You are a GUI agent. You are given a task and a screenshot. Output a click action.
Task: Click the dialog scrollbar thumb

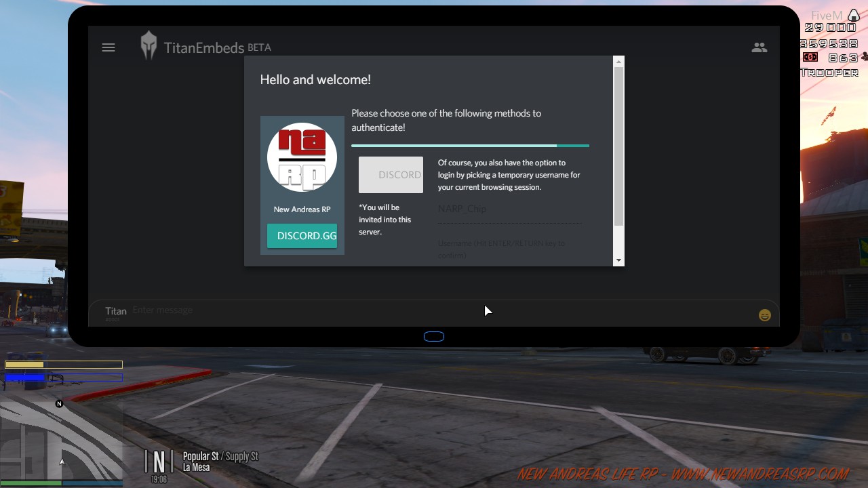618,146
